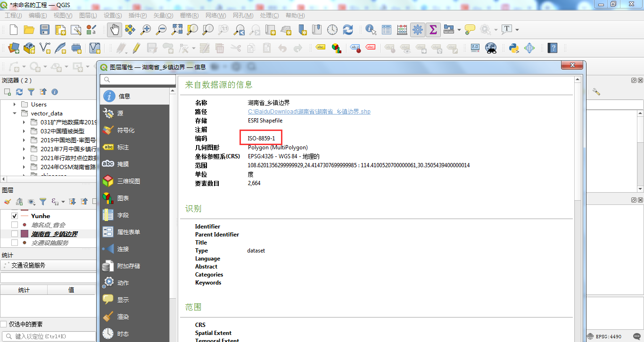Check the 交通设施服务 layer checkbox

(15, 243)
